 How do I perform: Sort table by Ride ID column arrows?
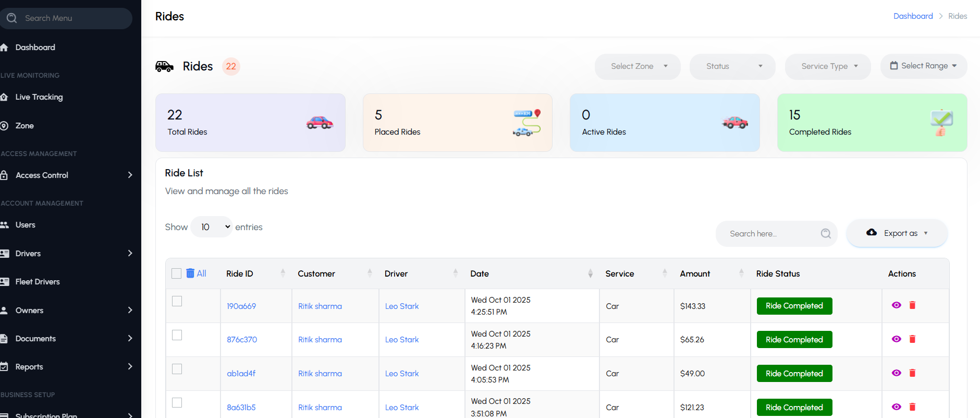click(x=283, y=273)
